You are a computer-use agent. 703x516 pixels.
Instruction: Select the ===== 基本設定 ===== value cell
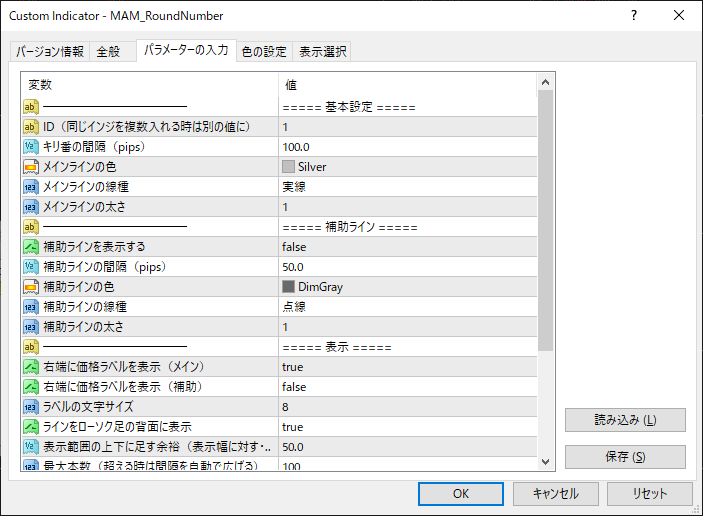[408, 107]
